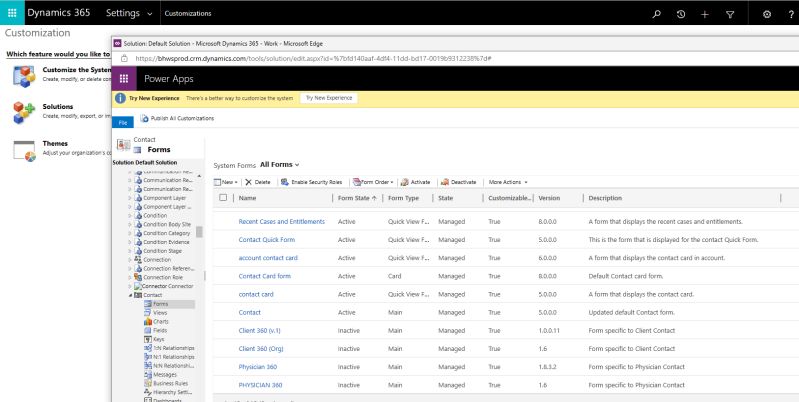Open the More Actions dropdown
The width and height of the screenshot is (799, 402).
[508, 182]
